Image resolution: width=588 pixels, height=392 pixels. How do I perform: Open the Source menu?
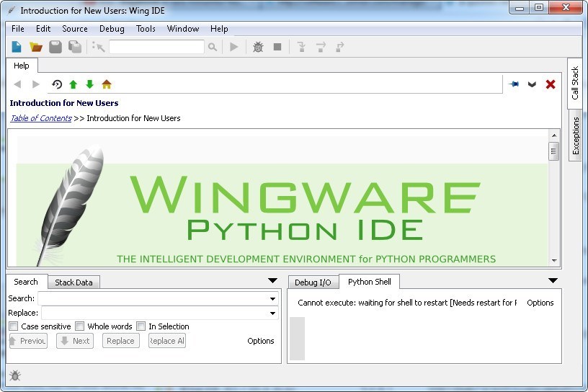point(75,29)
